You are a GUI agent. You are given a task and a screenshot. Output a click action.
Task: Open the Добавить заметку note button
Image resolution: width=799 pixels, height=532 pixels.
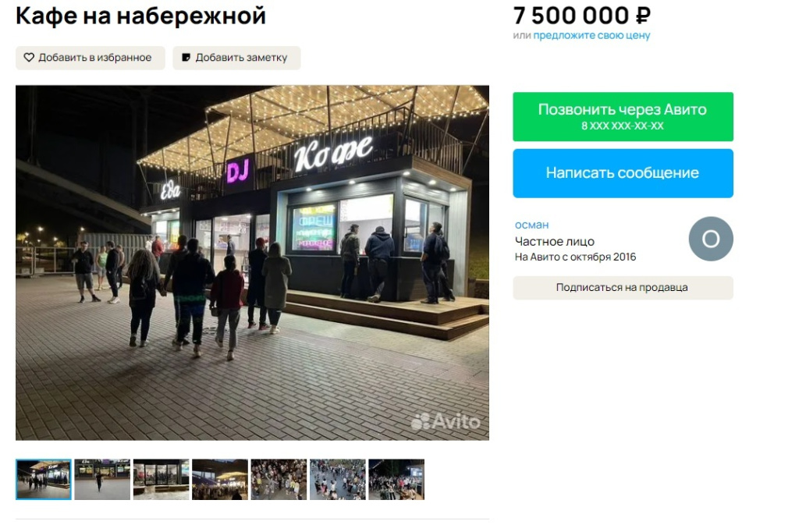pyautogui.click(x=236, y=58)
